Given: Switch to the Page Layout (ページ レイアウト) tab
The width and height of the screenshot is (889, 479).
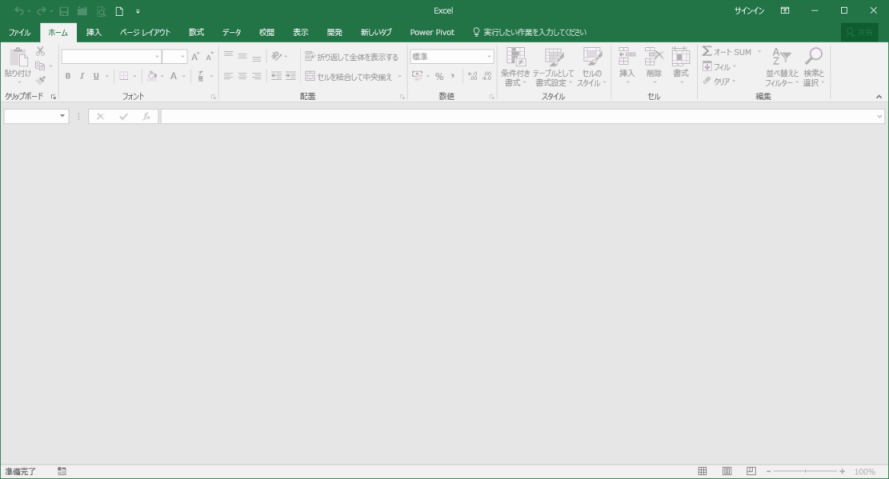Looking at the screenshot, I should (x=145, y=32).
